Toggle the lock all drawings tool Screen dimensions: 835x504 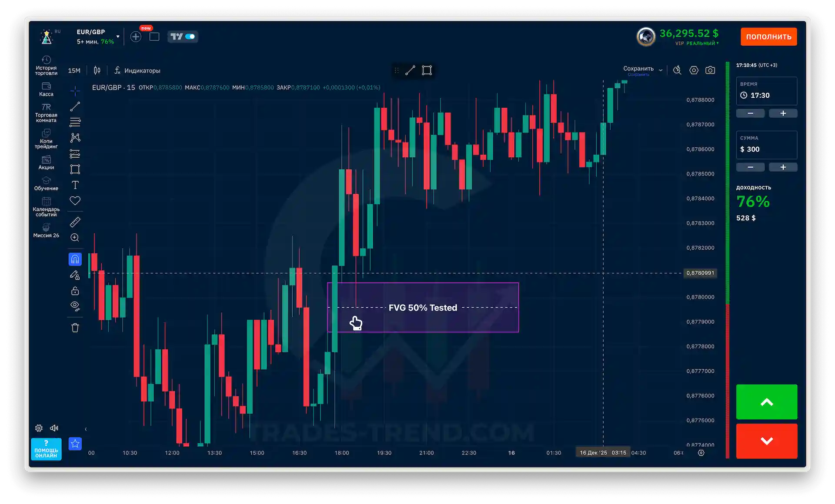click(75, 291)
